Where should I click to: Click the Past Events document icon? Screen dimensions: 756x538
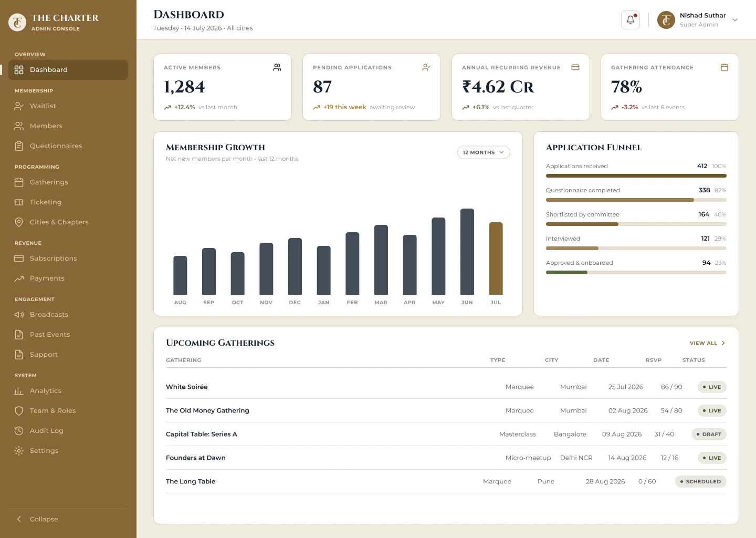click(19, 335)
